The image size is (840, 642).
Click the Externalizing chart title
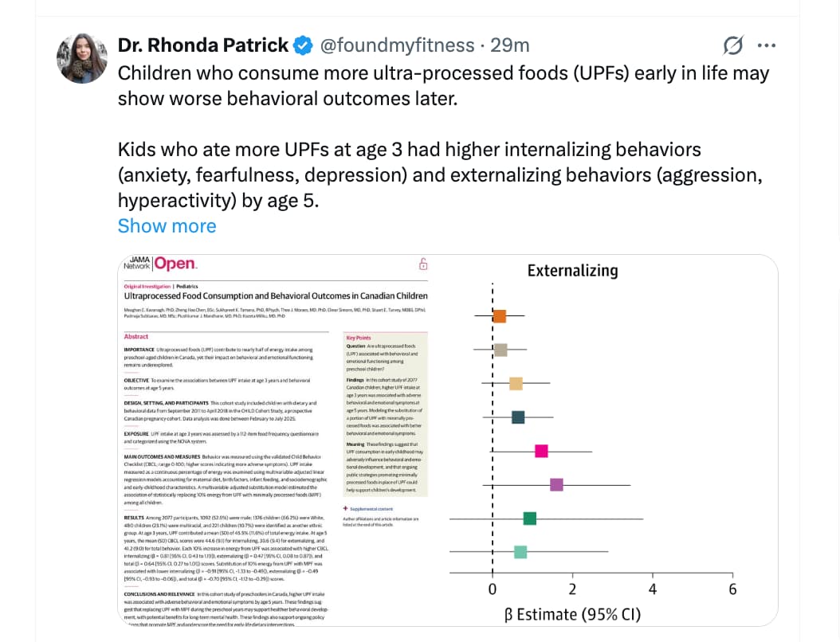coord(572,271)
